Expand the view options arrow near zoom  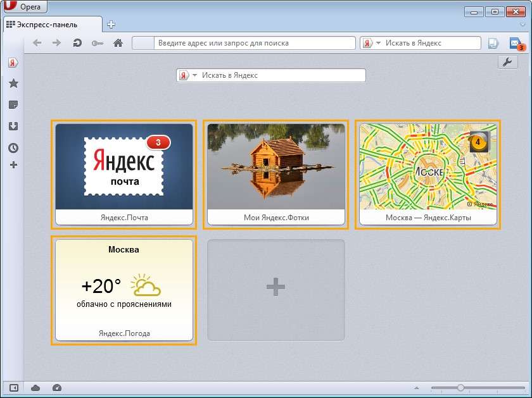tap(417, 387)
